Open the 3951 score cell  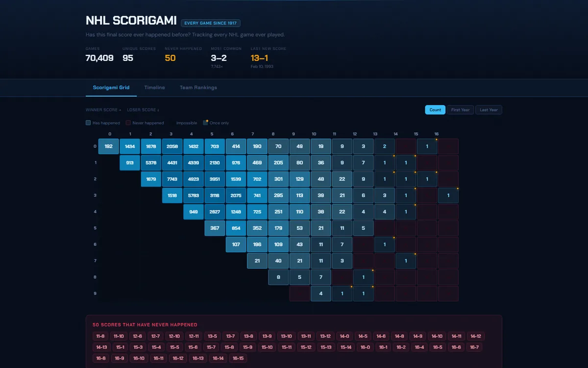[215, 179]
